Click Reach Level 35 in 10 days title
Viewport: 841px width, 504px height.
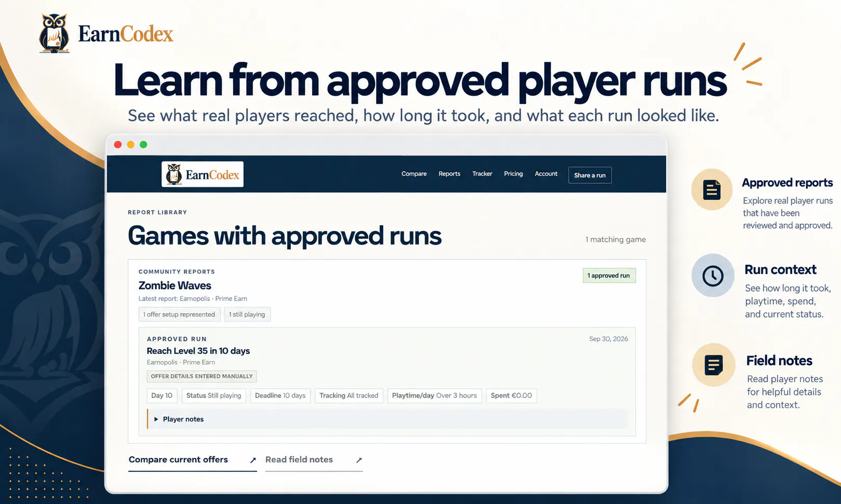click(x=198, y=351)
